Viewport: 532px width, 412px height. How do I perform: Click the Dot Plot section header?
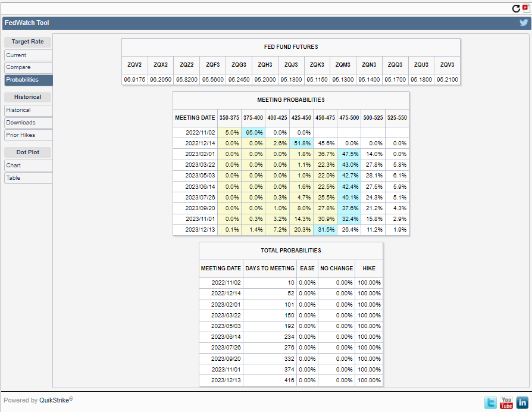[x=28, y=152]
